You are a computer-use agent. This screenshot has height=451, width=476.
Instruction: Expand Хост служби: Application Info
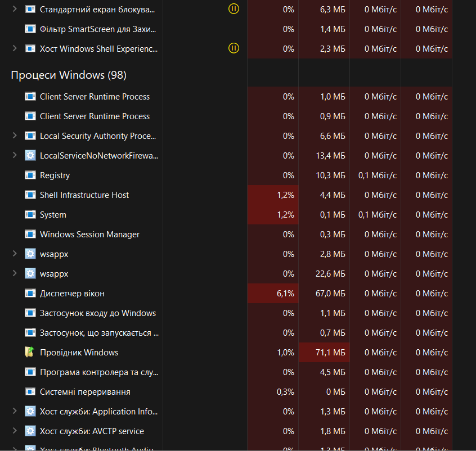coord(15,411)
